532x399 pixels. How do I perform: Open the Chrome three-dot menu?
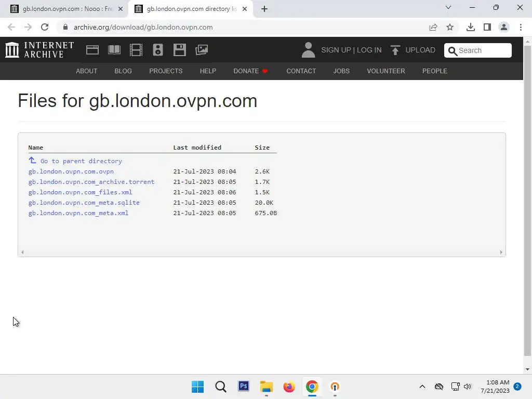click(x=521, y=27)
